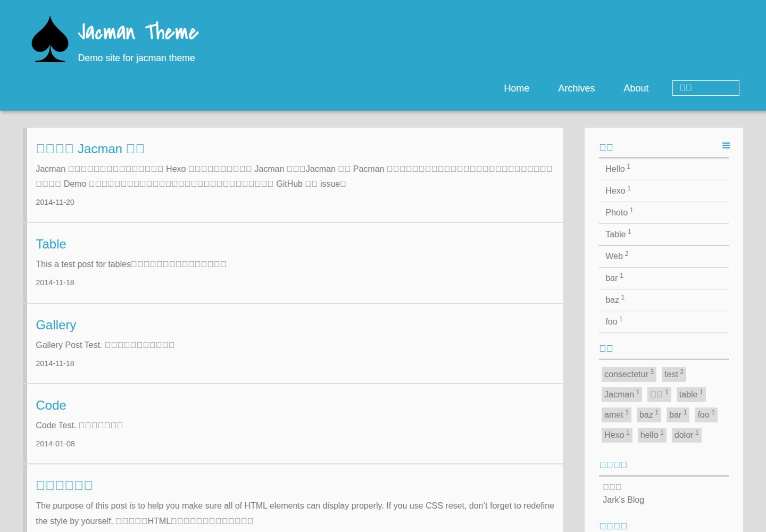This screenshot has width=766, height=532.
Task: Click the 2014-01-08 post date
Action: (x=55, y=444)
